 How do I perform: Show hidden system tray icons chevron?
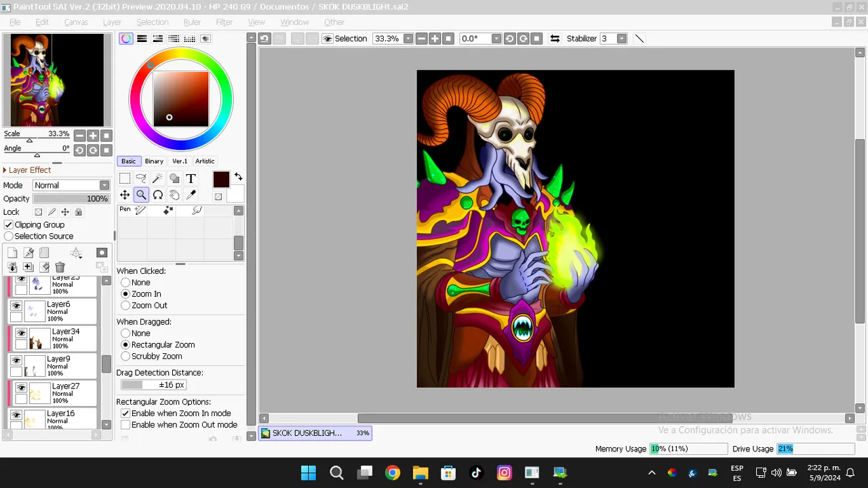pyautogui.click(x=652, y=472)
